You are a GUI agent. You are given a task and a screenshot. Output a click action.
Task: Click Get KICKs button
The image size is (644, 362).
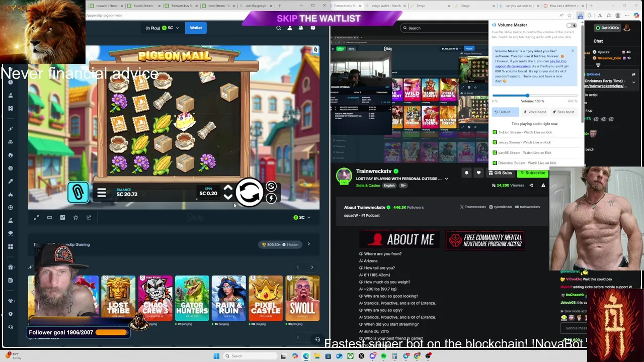coord(607,28)
